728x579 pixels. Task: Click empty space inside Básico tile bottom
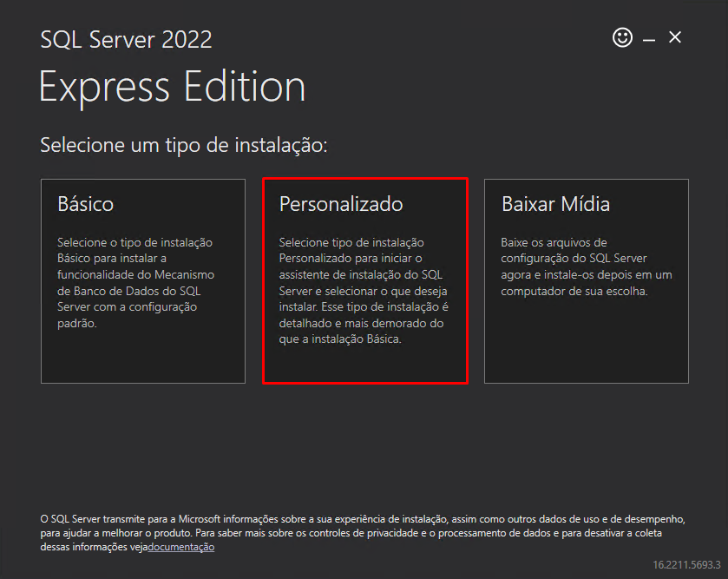coord(143,360)
